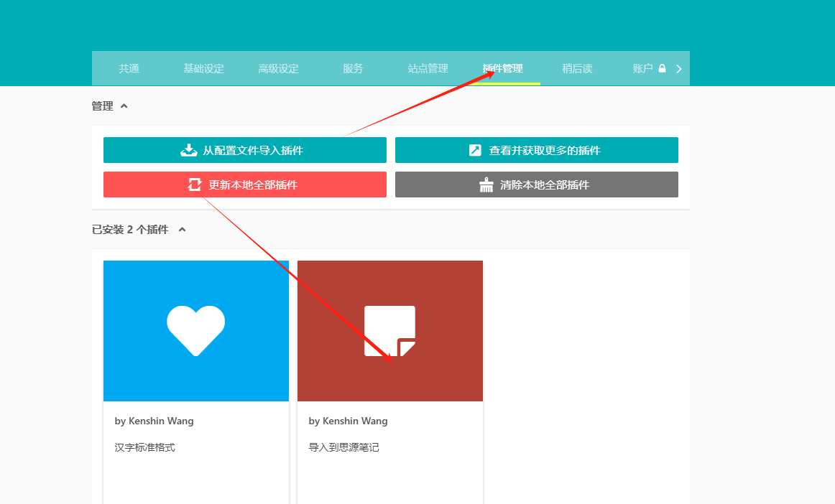Collapse the 管理 section

(124, 106)
